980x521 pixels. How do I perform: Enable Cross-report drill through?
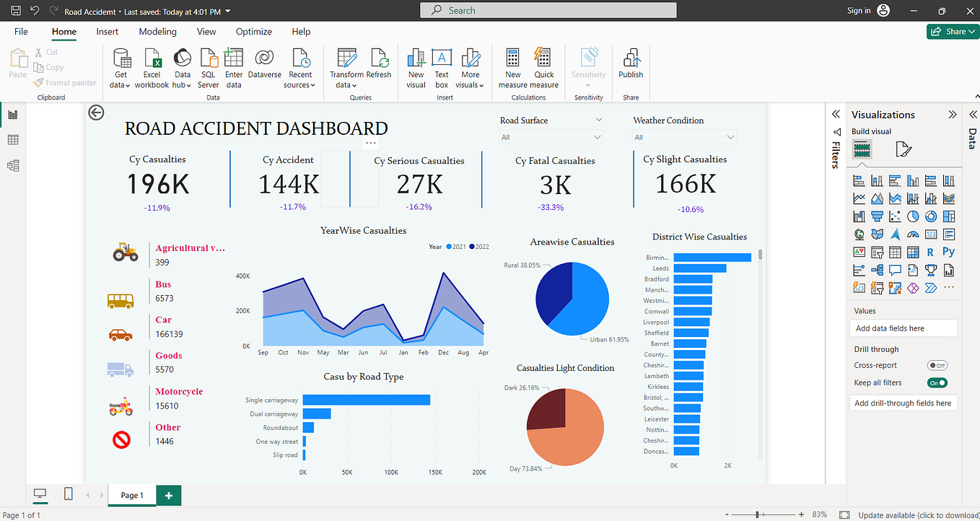[937, 365]
